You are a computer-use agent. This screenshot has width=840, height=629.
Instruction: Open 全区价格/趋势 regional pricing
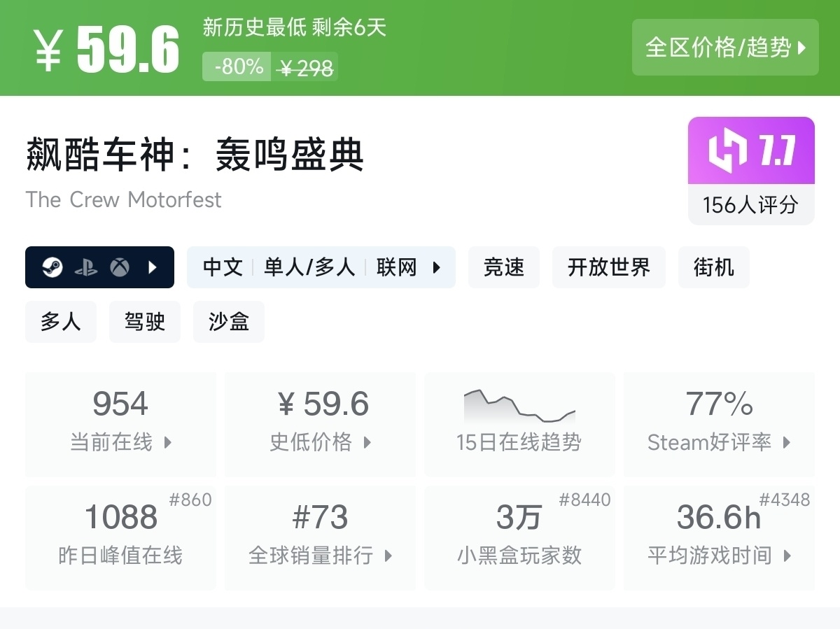coord(725,48)
